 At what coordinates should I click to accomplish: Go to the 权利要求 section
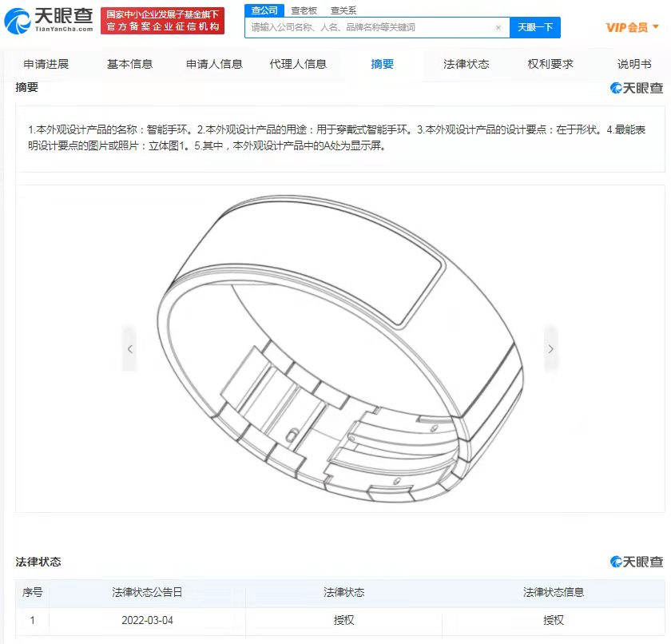pyautogui.click(x=550, y=64)
